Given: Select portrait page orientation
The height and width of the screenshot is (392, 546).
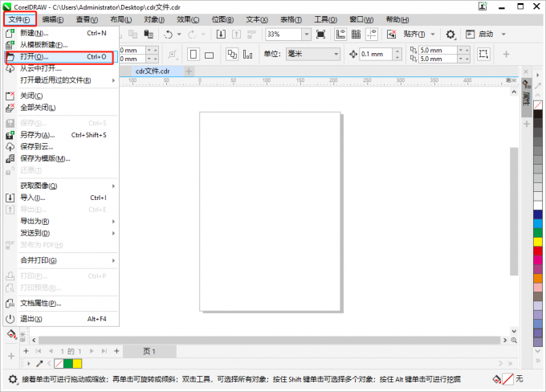Looking at the screenshot, I should tap(194, 54).
